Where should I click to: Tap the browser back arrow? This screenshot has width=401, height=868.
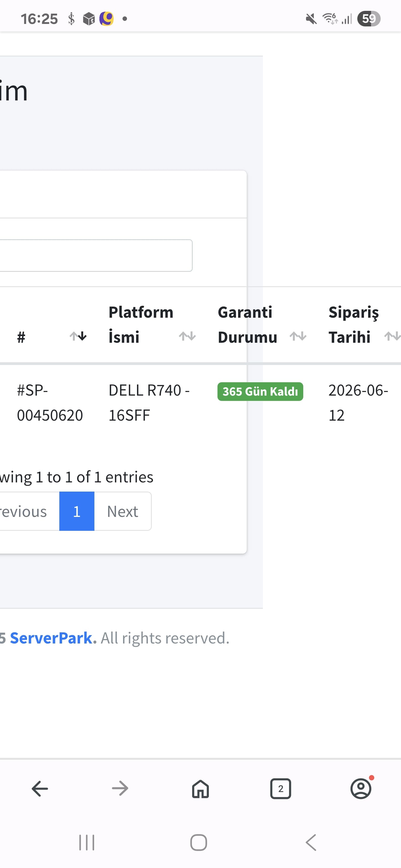[x=40, y=789]
